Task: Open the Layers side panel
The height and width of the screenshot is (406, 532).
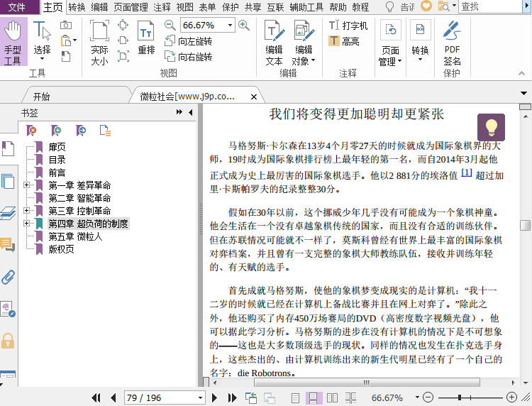Action: tap(8, 213)
